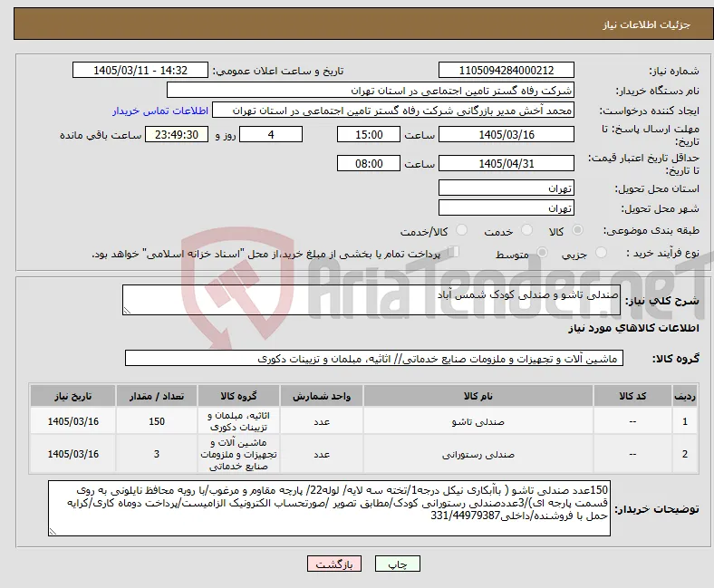This screenshot has width=714, height=588.
Task: Click the delivery city field تهران
Action: pos(506,207)
